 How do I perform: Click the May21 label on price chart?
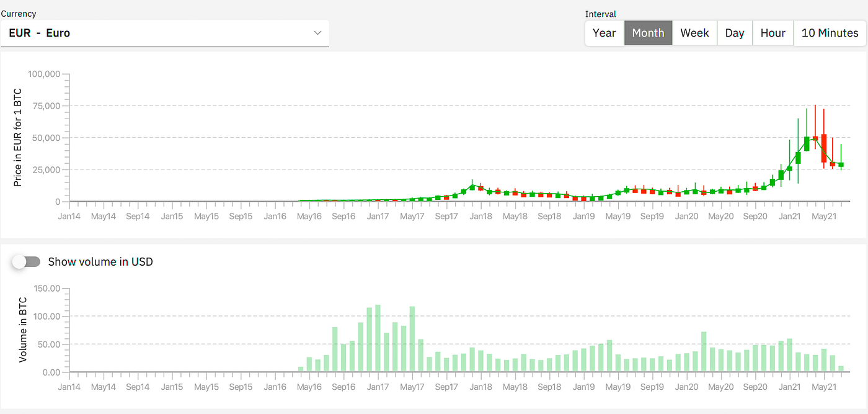coord(823,217)
